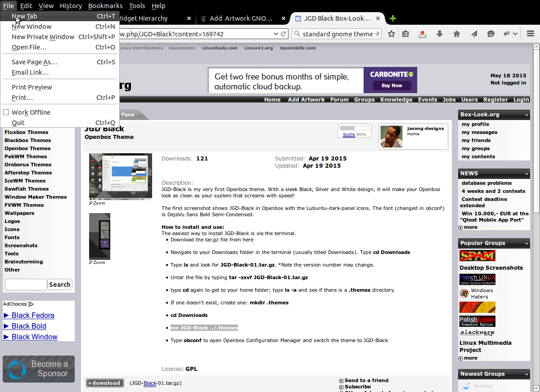The height and width of the screenshot is (392, 540).
Task: Open dropdown arrow beside bug extension icon
Action: point(515,34)
